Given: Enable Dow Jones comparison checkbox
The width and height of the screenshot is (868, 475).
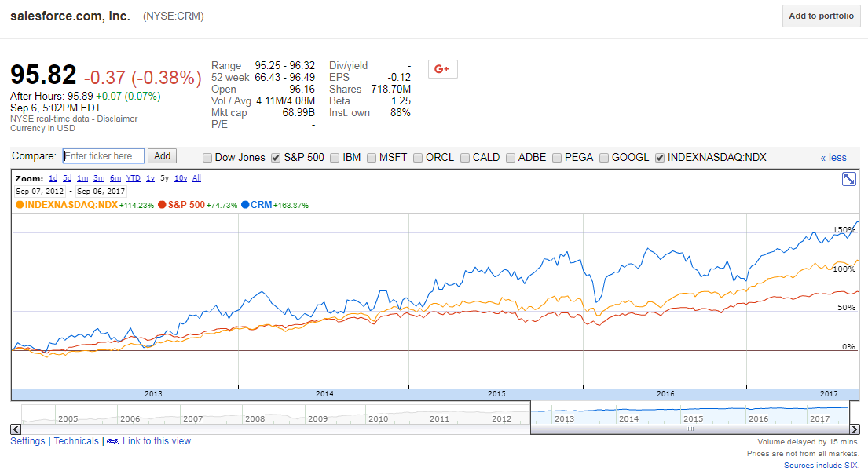Looking at the screenshot, I should coord(207,158).
